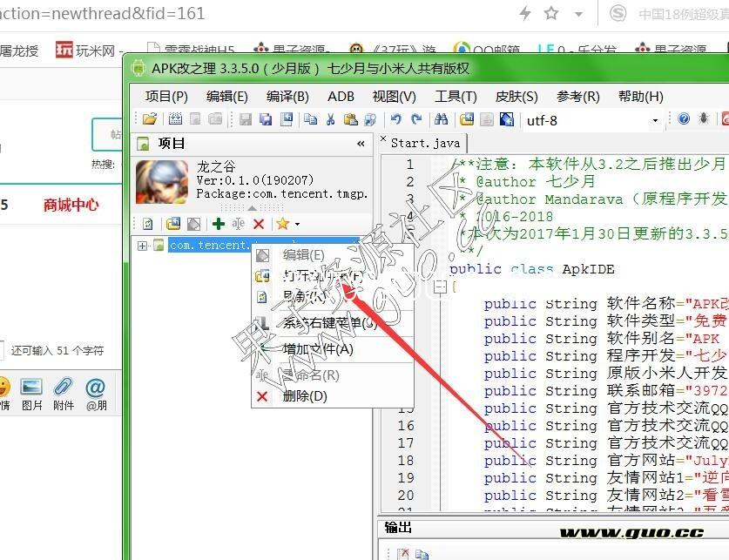Screen dimensions: 729x560
Task: Click the open folder icon in APK toolbar
Action: [150, 119]
